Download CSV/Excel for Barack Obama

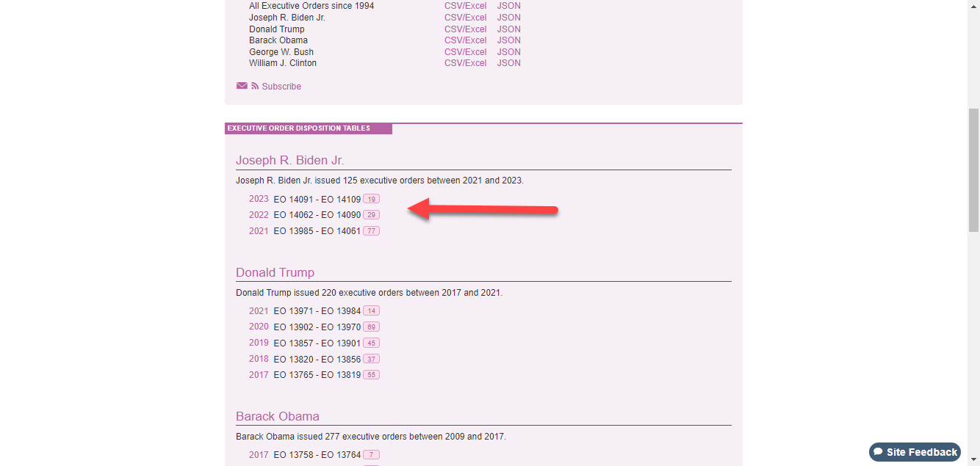(465, 40)
